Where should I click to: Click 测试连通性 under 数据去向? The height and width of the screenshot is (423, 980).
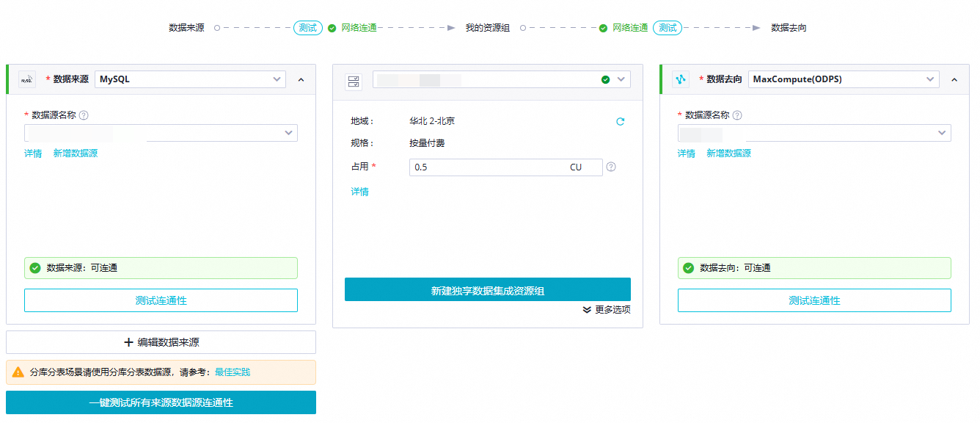(814, 300)
